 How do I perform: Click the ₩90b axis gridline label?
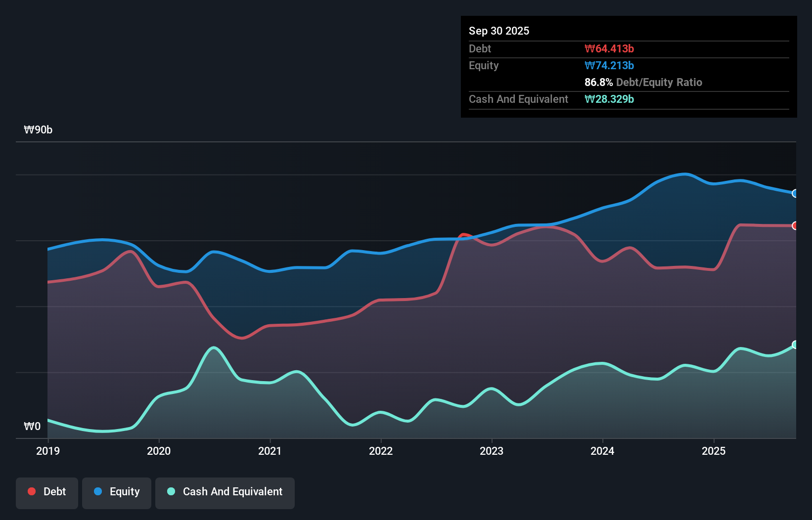coord(38,130)
